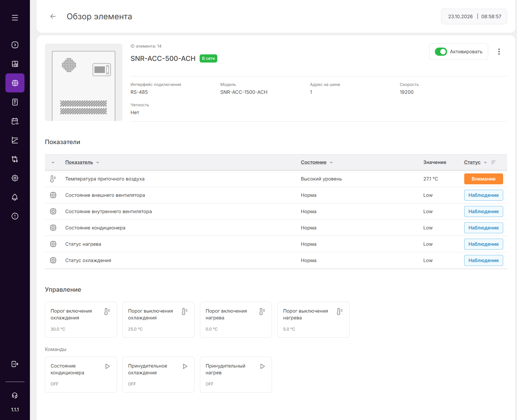517x420 pixels.
Task: Open the exclamation info sidebar icon
Action: pyautogui.click(x=15, y=216)
